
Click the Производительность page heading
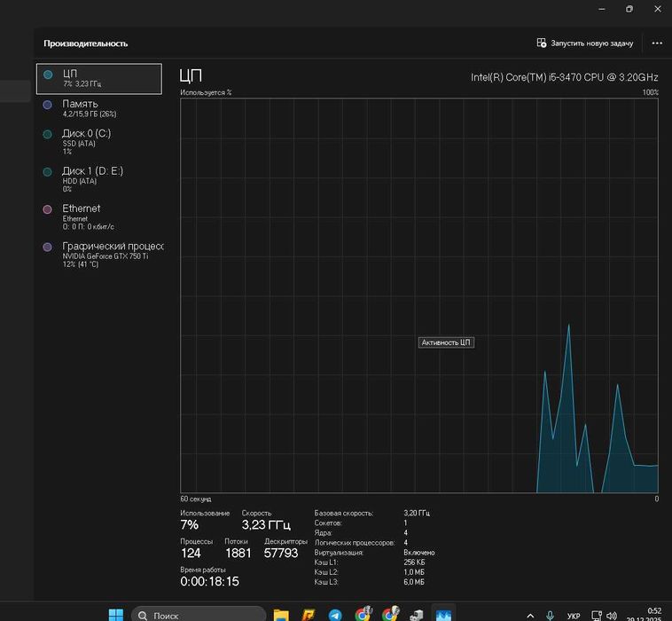[x=86, y=43]
